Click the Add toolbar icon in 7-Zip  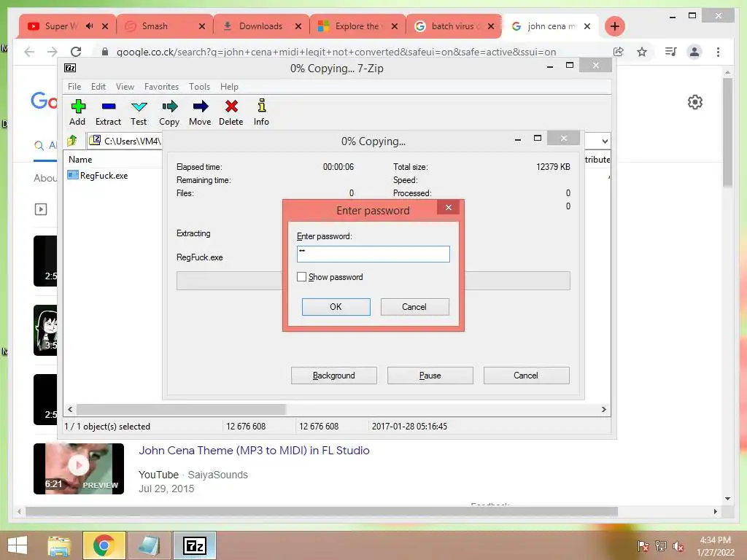(77, 112)
